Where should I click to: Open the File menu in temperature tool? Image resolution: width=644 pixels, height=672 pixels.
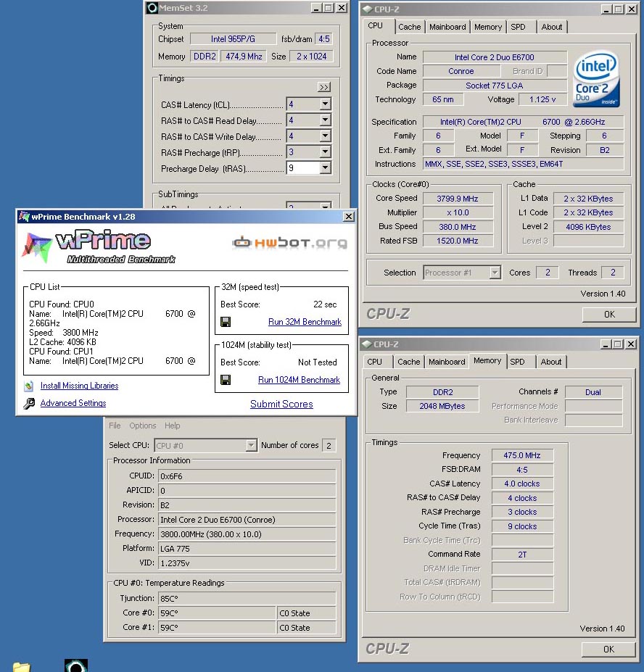pos(115,426)
